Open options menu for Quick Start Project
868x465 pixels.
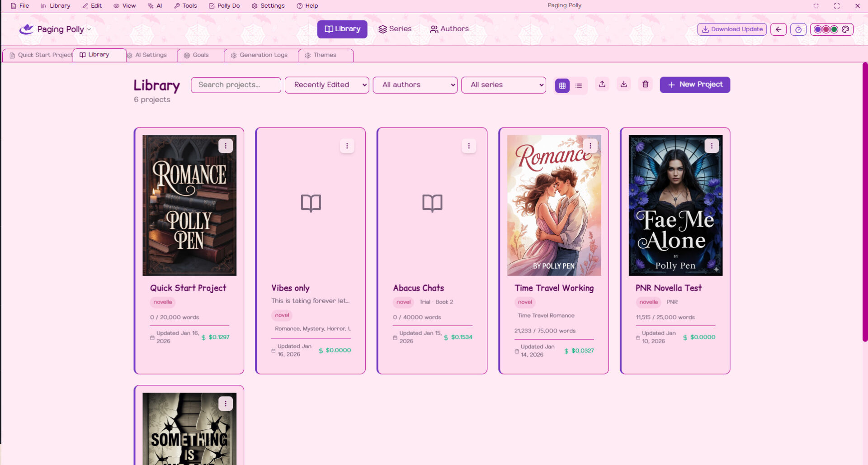pyautogui.click(x=226, y=146)
